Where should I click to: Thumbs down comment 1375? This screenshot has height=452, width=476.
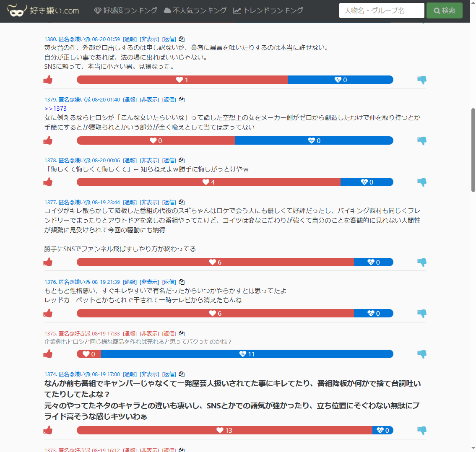coord(422,354)
